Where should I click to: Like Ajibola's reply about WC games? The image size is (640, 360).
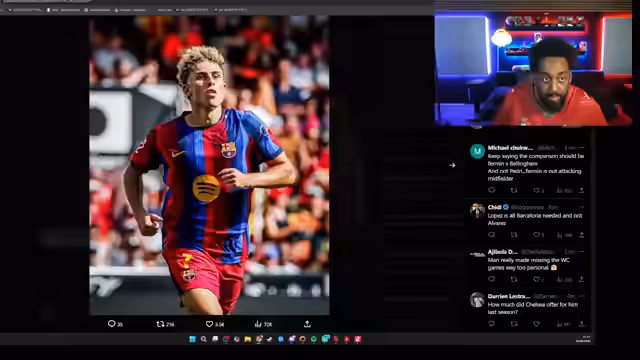pyautogui.click(x=536, y=279)
